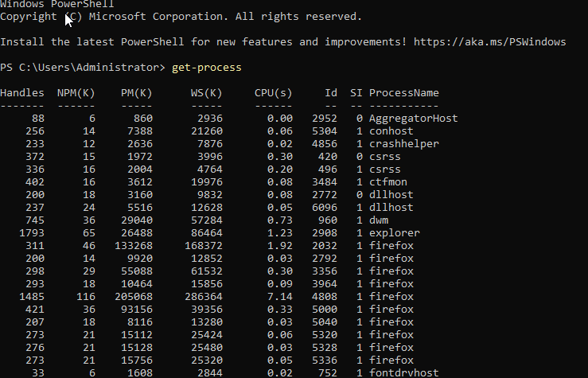This screenshot has height=378, width=588.
Task: Click firefox with Id 5040
Action: pos(391,322)
